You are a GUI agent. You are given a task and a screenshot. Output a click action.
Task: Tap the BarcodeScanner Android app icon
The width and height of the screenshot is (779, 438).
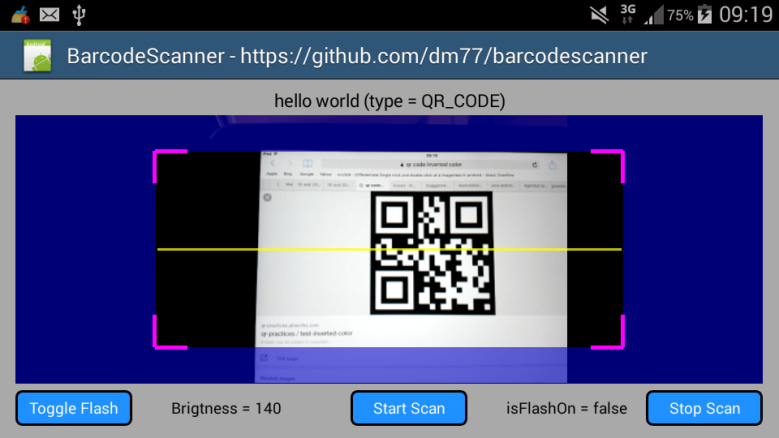pos(37,56)
